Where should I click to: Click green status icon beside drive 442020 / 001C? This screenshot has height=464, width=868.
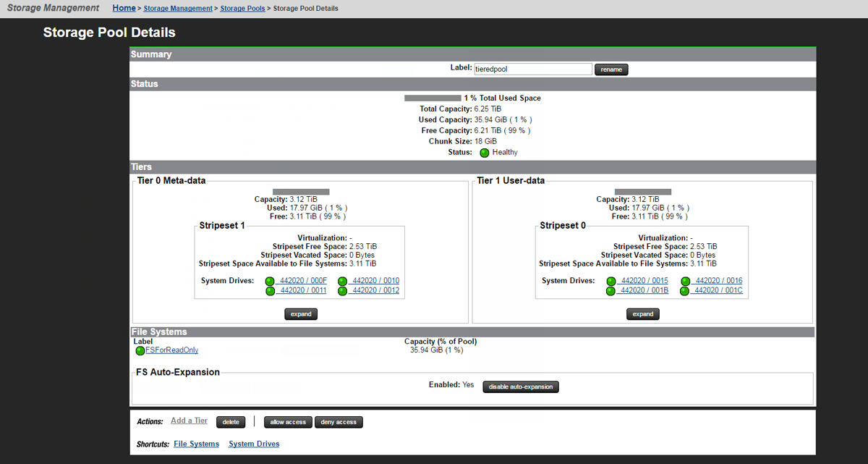686,291
